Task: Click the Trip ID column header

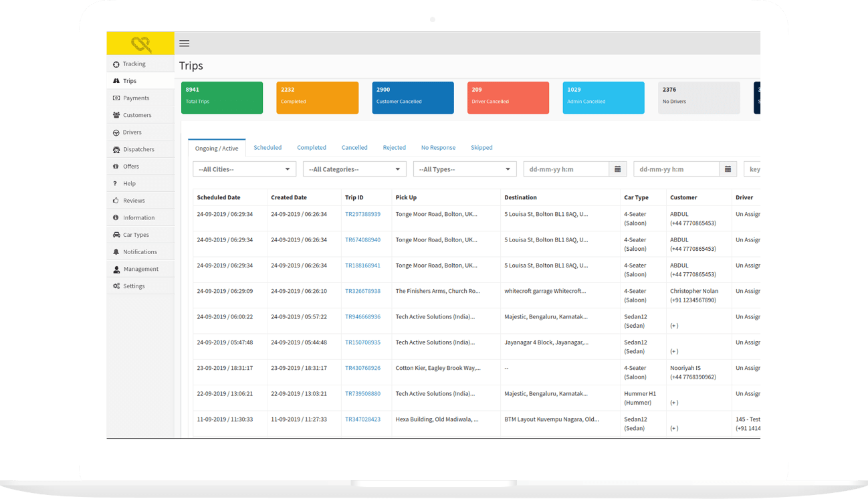Action: pyautogui.click(x=354, y=198)
